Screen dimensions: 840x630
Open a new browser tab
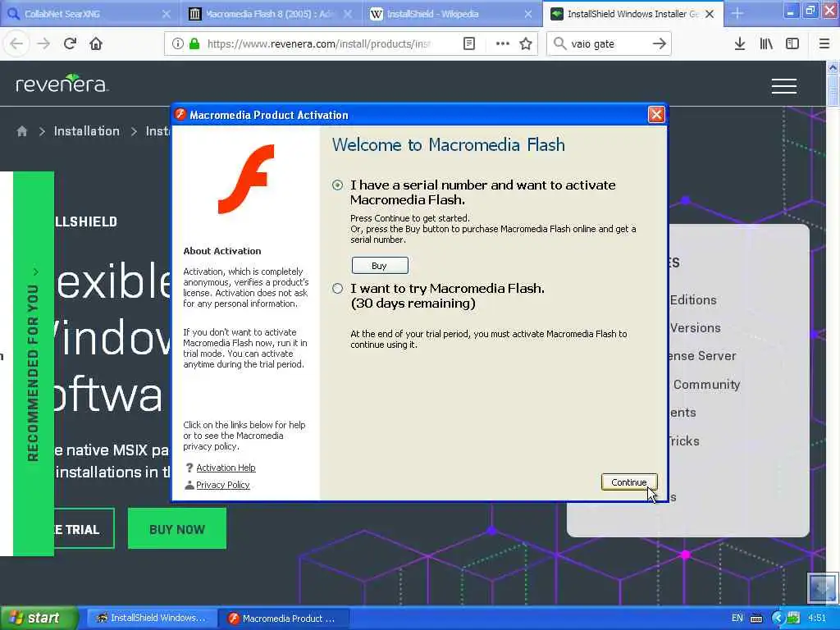point(737,13)
